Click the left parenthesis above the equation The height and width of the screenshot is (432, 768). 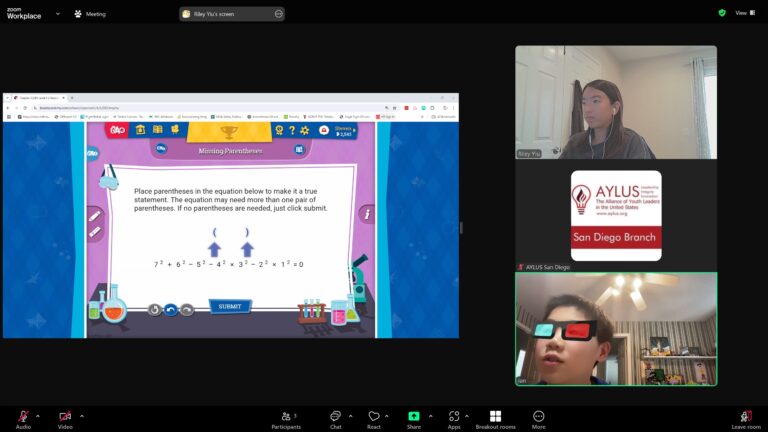[214, 232]
